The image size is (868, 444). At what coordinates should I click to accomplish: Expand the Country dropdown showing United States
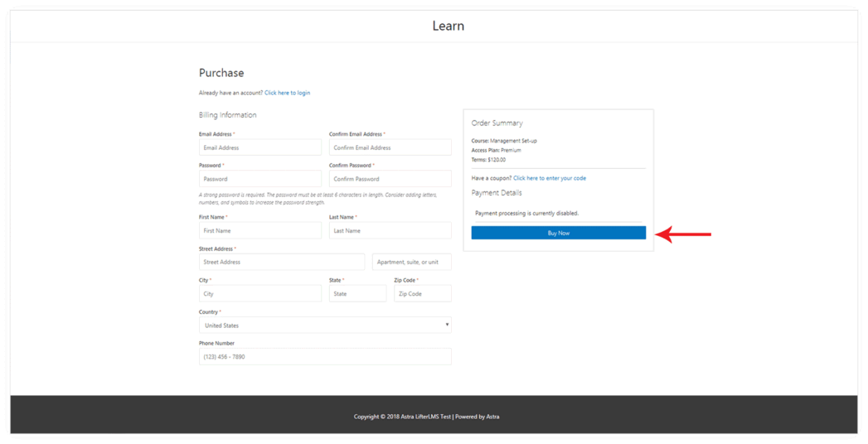(x=325, y=326)
